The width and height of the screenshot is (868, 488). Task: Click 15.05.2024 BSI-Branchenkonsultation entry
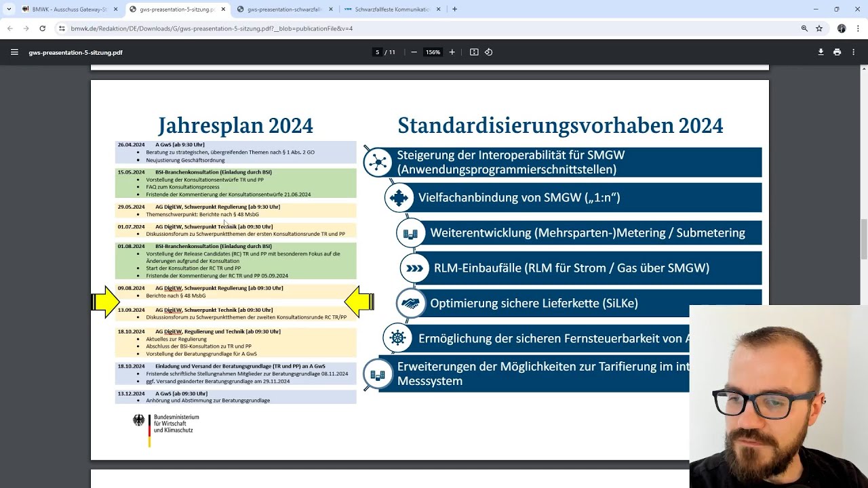pos(235,183)
